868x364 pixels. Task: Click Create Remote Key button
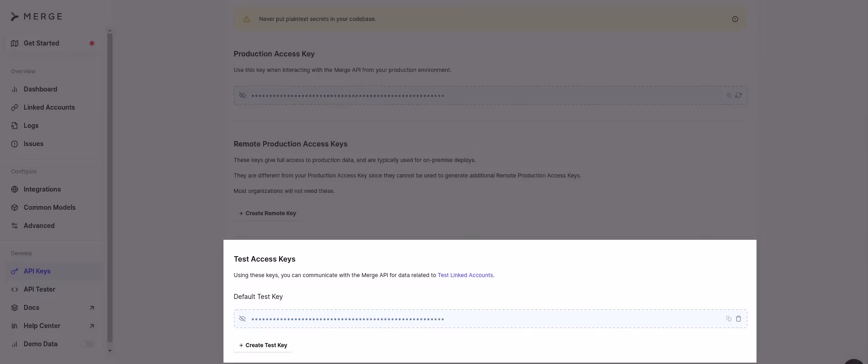click(268, 213)
